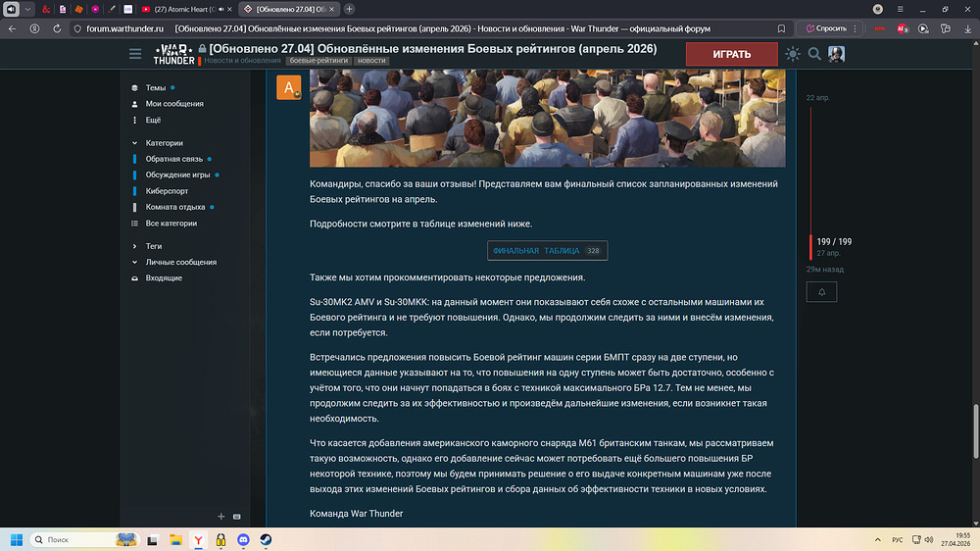
Task: Open the Обсуждение игры category
Action: tap(177, 175)
